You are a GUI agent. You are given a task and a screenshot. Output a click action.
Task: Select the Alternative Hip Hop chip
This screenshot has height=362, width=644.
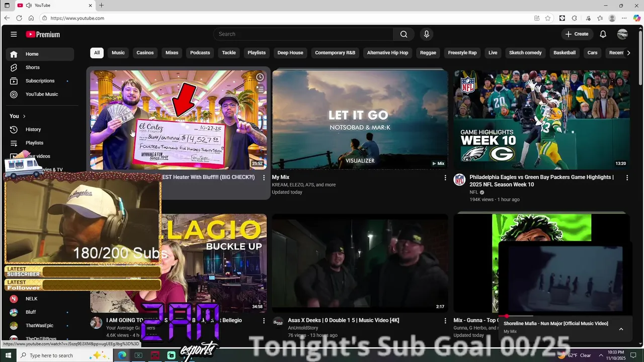(387, 53)
